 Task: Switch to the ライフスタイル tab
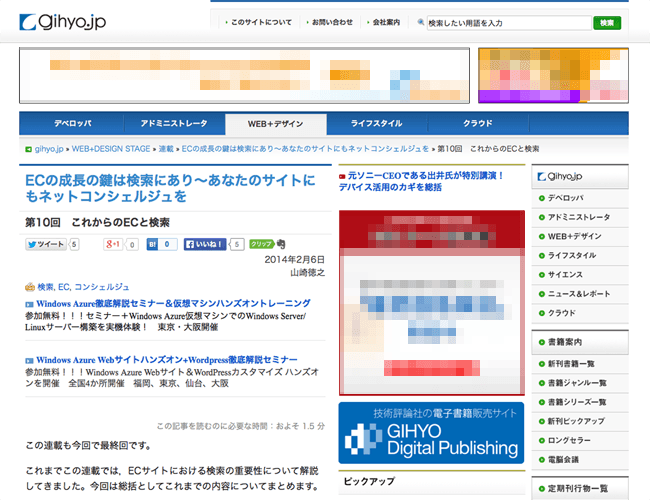tap(376, 124)
